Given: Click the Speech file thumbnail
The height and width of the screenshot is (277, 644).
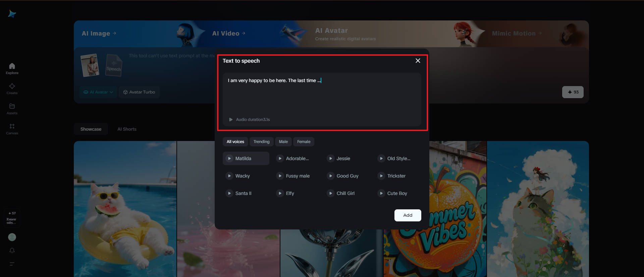Looking at the screenshot, I should coord(114,65).
